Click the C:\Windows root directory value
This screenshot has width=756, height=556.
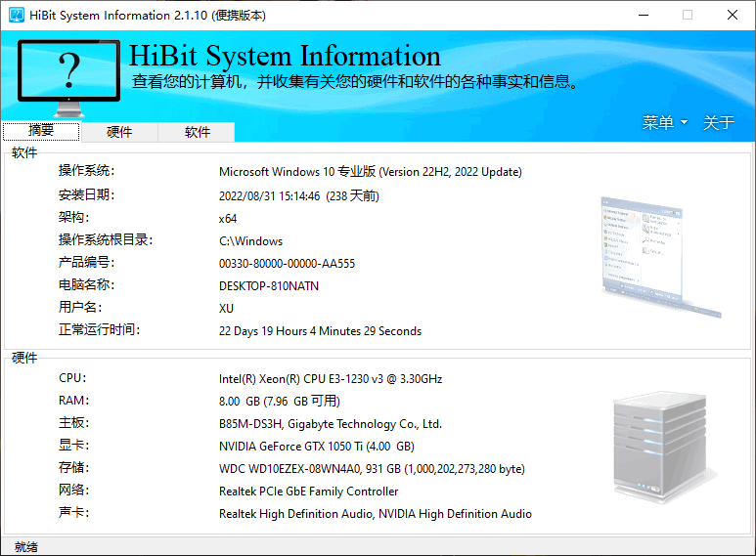pyautogui.click(x=250, y=241)
